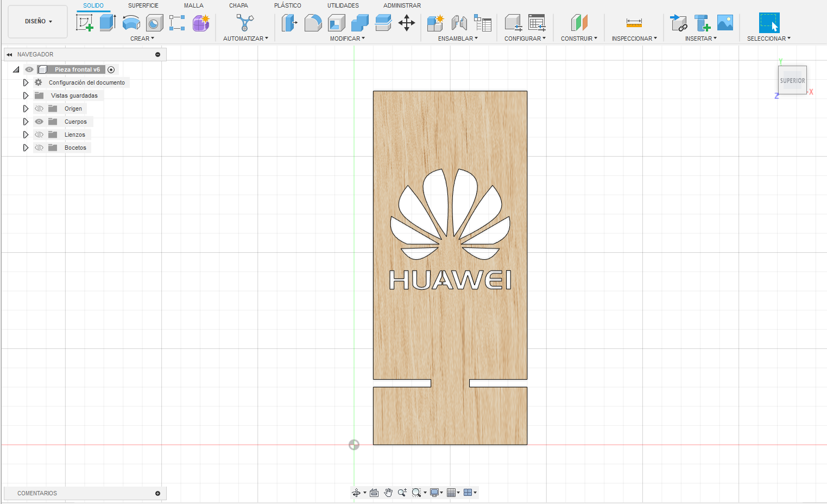Image resolution: width=827 pixels, height=504 pixels.
Task: Select the Joint tool
Action: (459, 23)
